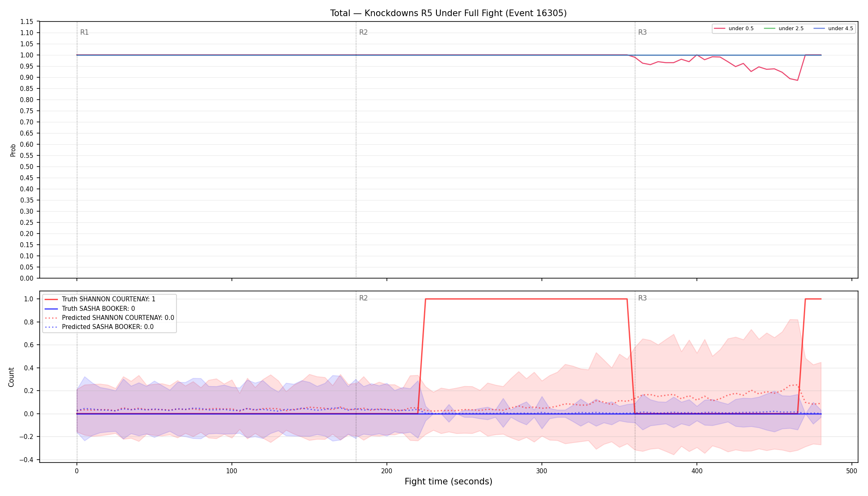Click the R3 round label in top chart
The width and height of the screenshot is (868, 496).
point(642,32)
